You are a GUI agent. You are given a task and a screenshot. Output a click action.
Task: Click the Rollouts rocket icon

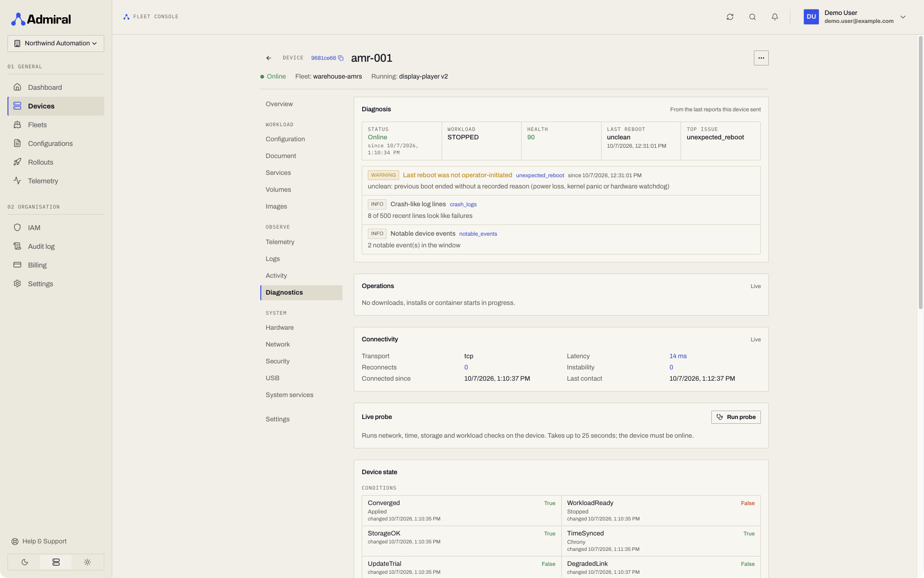click(17, 162)
